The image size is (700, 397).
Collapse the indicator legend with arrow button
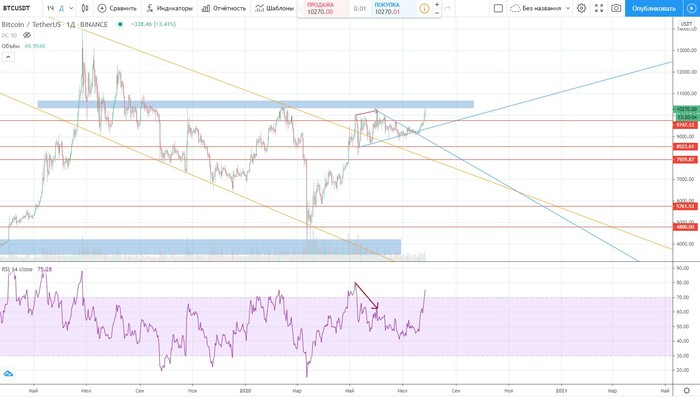click(8, 57)
